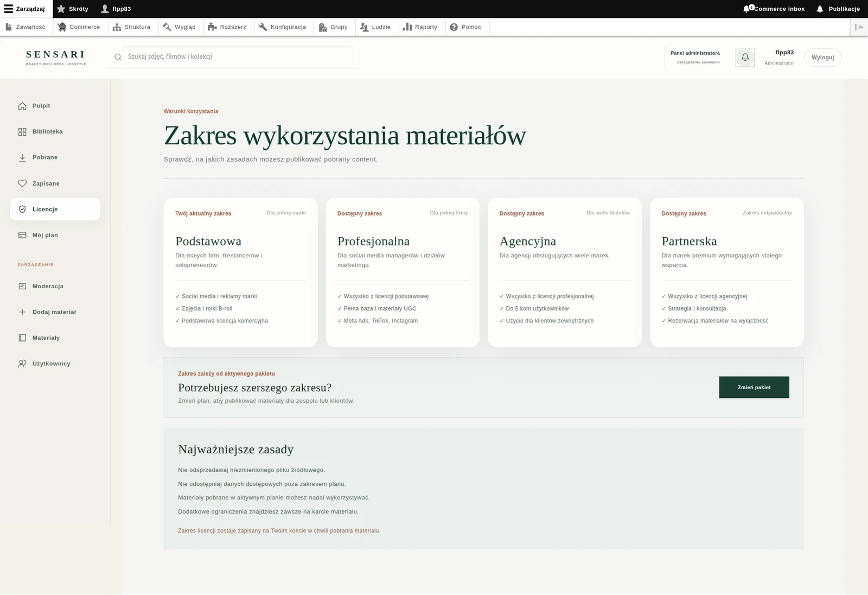
Task: Open Moderacja icon in sidebar
Action: tap(22, 286)
